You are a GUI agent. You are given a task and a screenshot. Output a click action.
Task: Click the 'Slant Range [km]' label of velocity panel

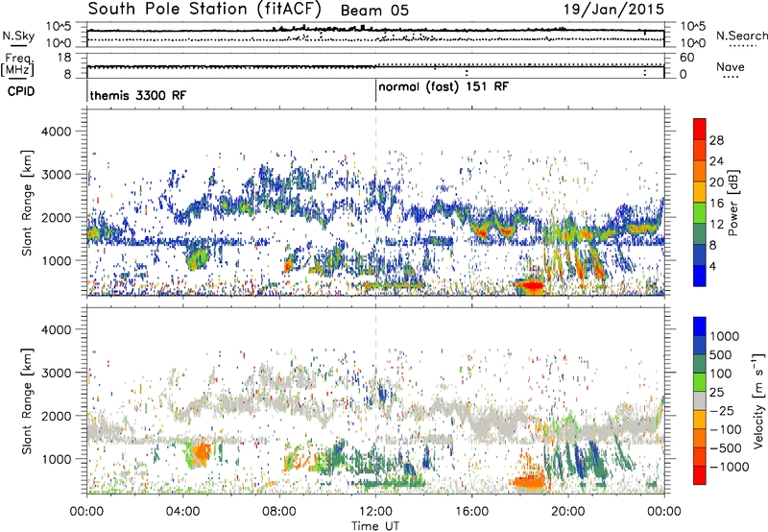(x=27, y=401)
